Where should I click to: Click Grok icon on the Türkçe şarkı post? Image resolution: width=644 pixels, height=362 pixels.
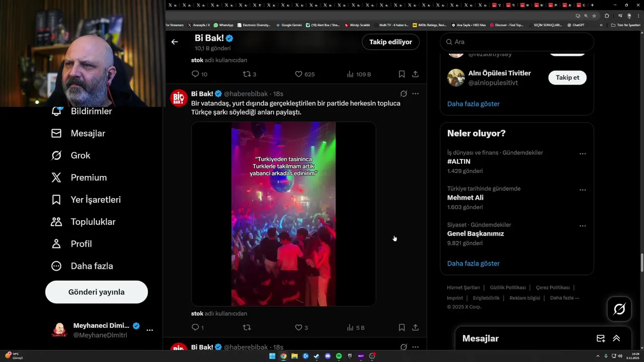pyautogui.click(x=404, y=94)
